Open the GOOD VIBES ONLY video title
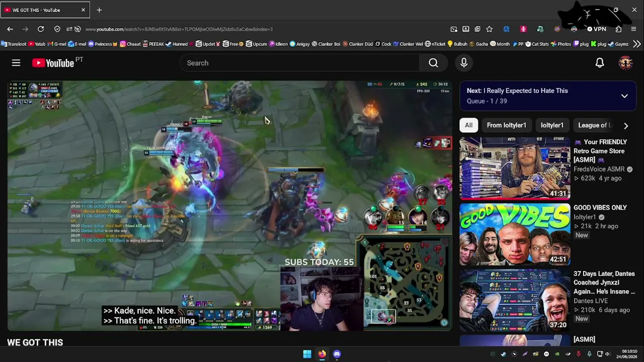 [x=600, y=208]
